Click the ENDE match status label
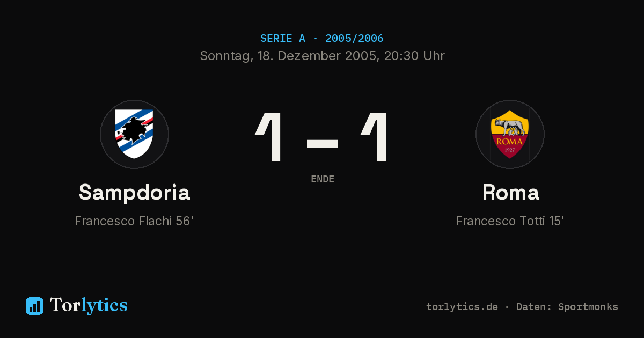 323,179
